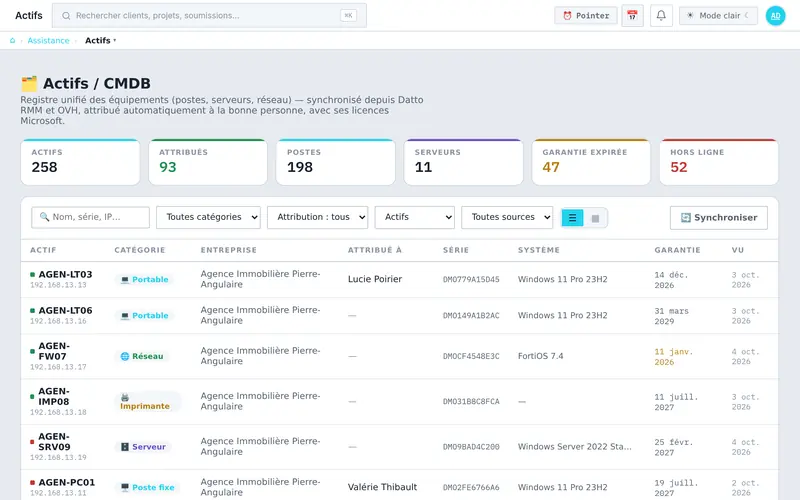The width and height of the screenshot is (800, 500).
Task: Click the home icon in breadcrumb
Action: [x=13, y=40]
